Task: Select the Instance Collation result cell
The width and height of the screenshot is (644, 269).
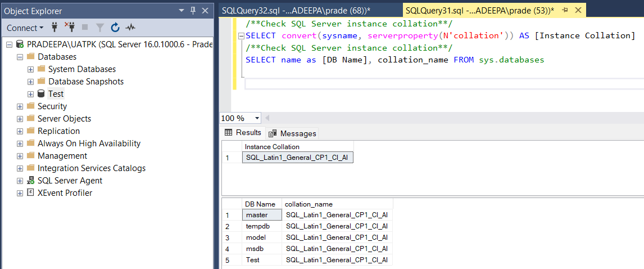Action: coord(297,158)
